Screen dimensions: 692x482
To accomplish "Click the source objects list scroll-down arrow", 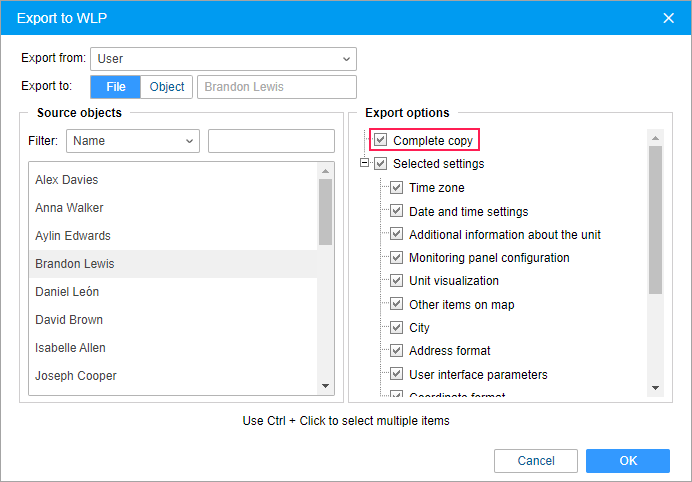I will [326, 386].
